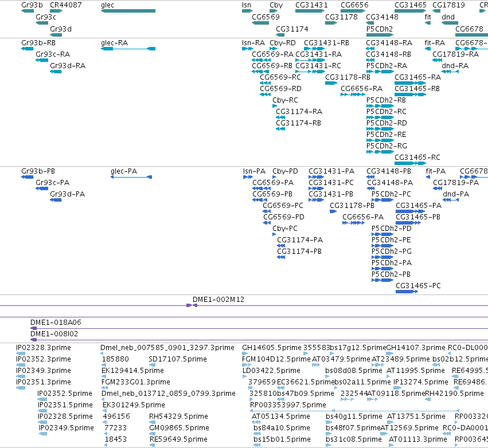This screenshot has width=488, height=448.
Task: Select the glec gene feature label
Action: (107, 5)
